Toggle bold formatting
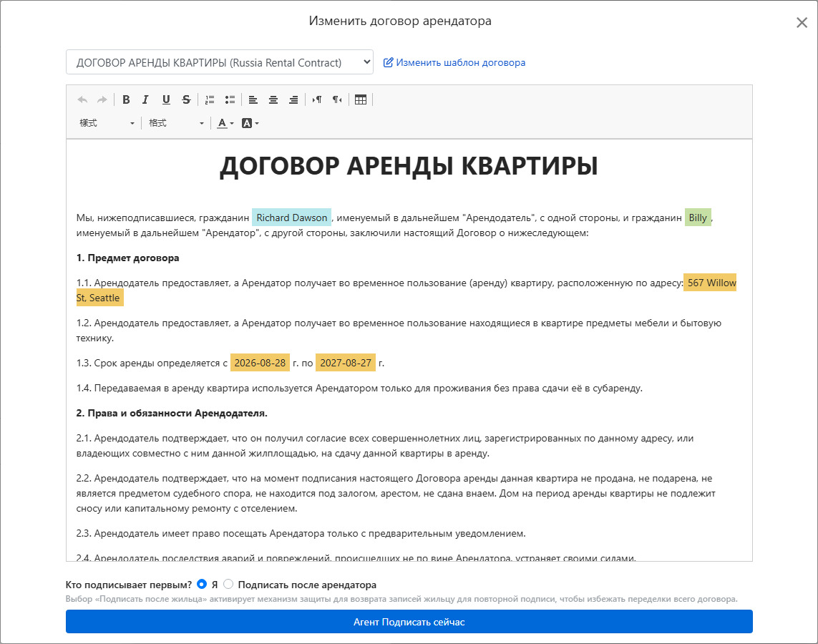This screenshot has width=818, height=644. tap(126, 99)
